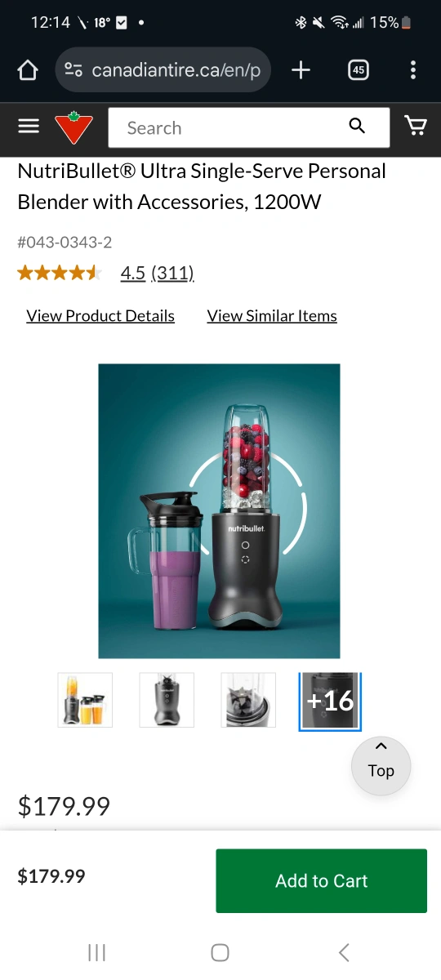441x980 pixels.
Task: Go to browser home page icon
Action: pyautogui.click(x=28, y=70)
